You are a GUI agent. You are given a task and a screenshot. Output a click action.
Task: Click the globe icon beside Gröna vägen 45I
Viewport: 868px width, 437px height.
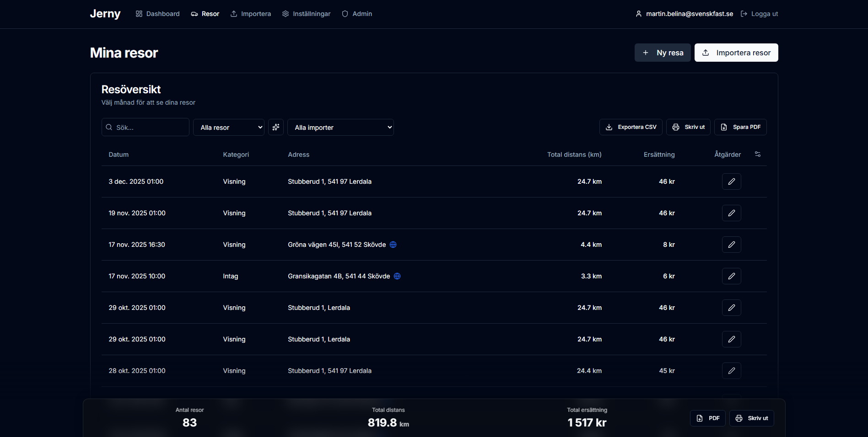coord(393,245)
